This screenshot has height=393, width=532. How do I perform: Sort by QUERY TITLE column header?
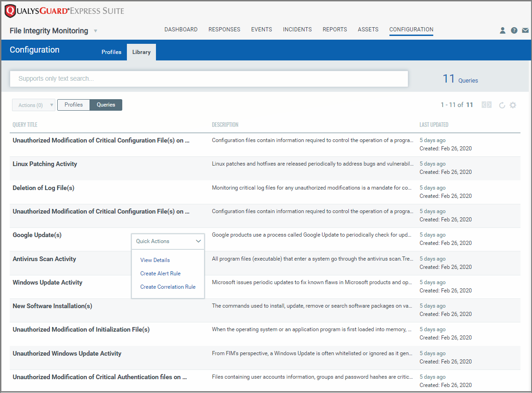(25, 125)
